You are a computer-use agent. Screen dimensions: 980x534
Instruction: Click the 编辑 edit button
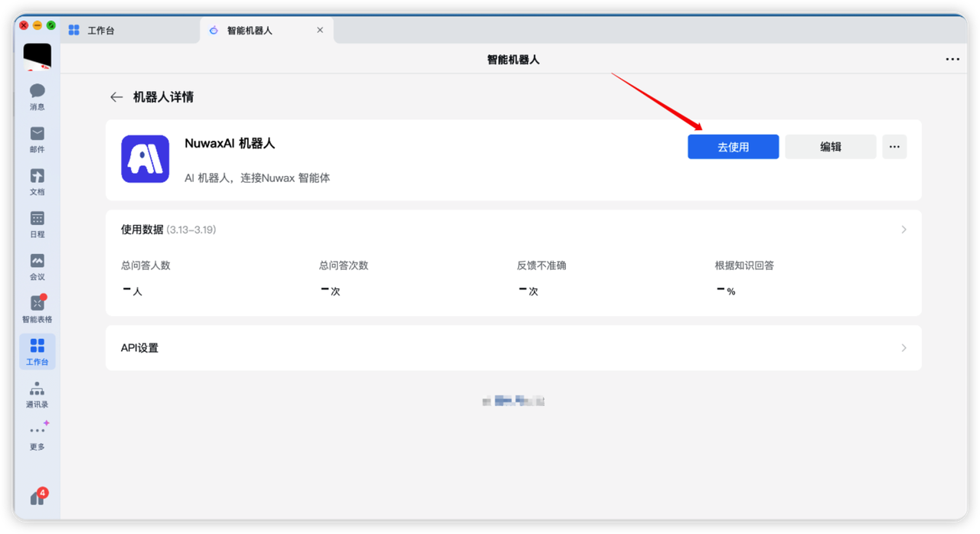[x=830, y=147]
